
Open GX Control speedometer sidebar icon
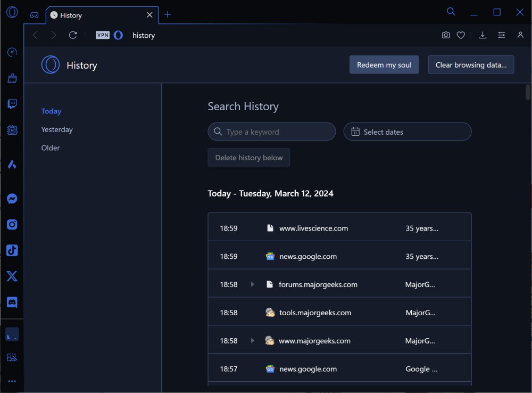(12, 52)
